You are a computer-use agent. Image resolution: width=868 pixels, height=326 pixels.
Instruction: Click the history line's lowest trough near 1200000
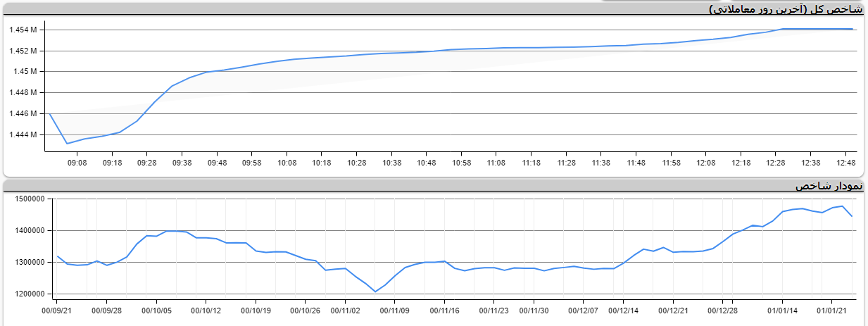pyautogui.click(x=375, y=291)
